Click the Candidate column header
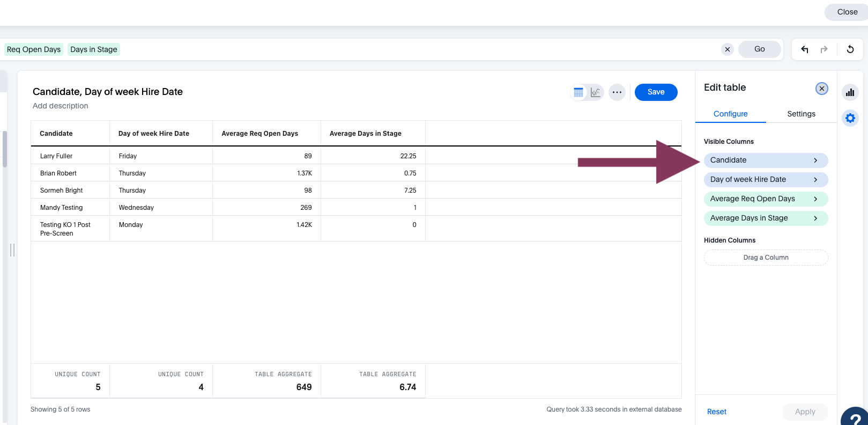This screenshot has width=868, height=425. (70, 134)
